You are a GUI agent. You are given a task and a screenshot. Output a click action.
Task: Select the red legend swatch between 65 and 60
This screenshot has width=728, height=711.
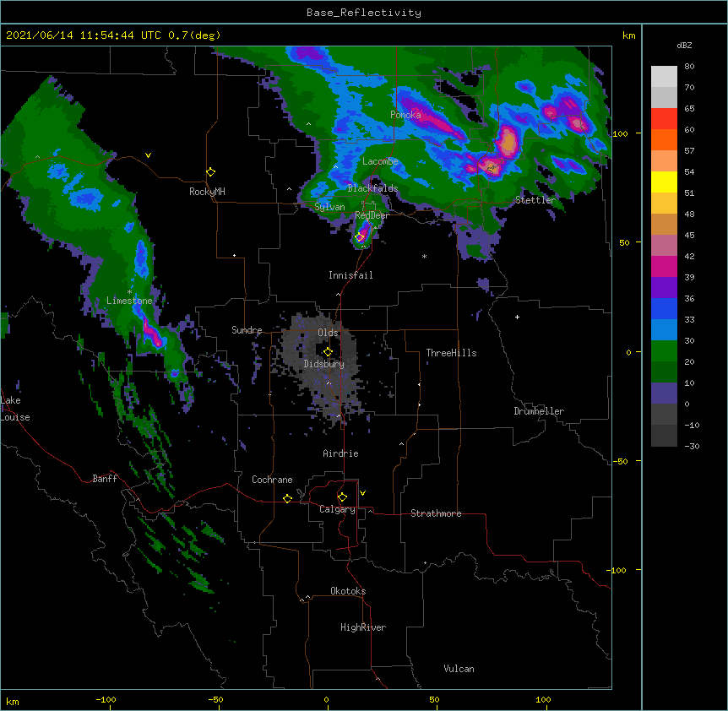click(664, 119)
